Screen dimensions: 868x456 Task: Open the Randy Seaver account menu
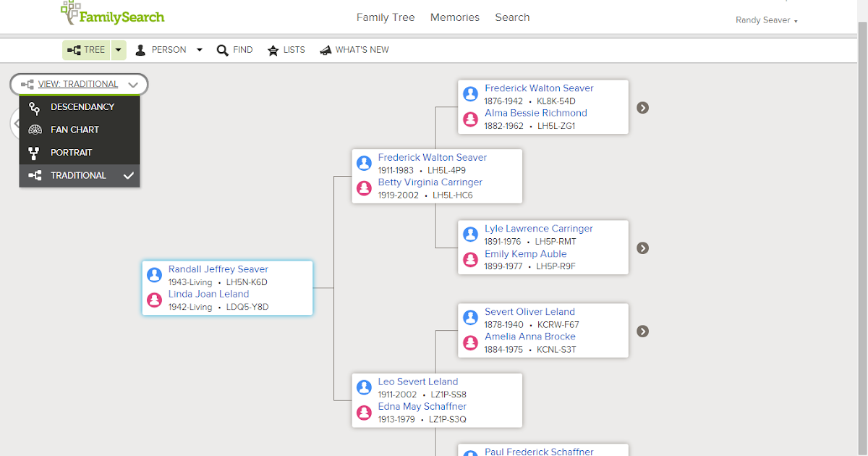(766, 20)
